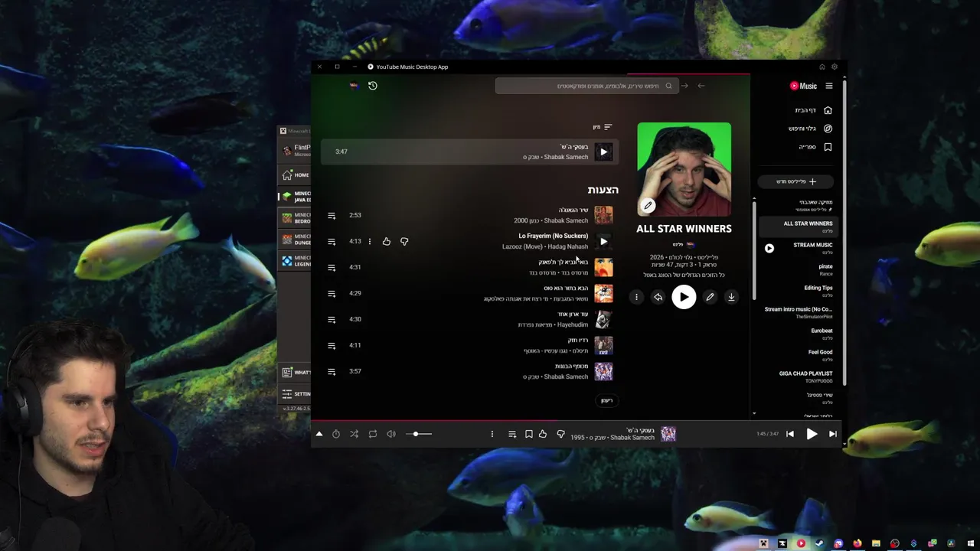Screen dimensions: 980x551
Task: Add the 4:29 suggested song to playlist
Action: coord(332,294)
